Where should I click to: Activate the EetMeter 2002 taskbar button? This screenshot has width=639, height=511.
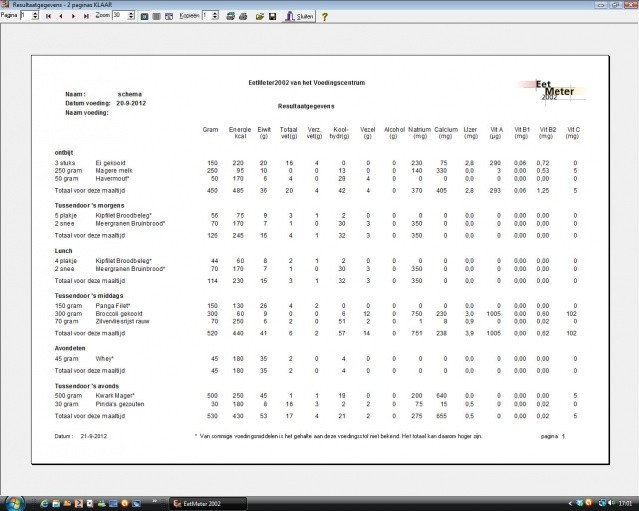click(208, 504)
